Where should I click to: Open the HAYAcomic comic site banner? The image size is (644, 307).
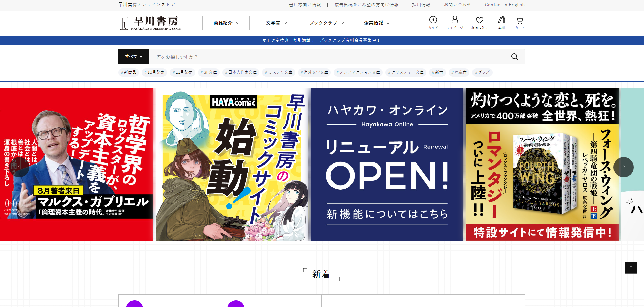click(233, 165)
